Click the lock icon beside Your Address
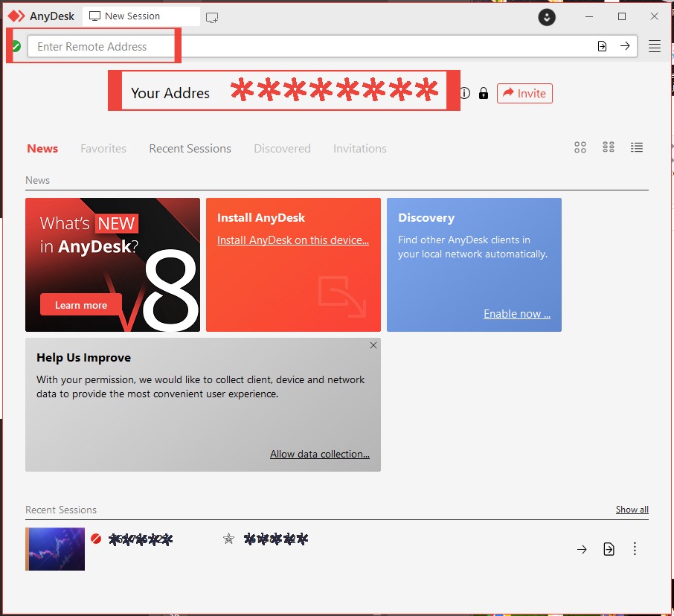Image resolution: width=674 pixels, height=616 pixels. click(484, 93)
